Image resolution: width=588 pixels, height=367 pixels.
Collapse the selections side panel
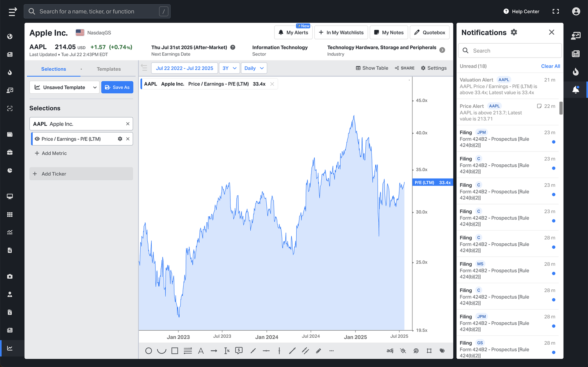click(144, 67)
